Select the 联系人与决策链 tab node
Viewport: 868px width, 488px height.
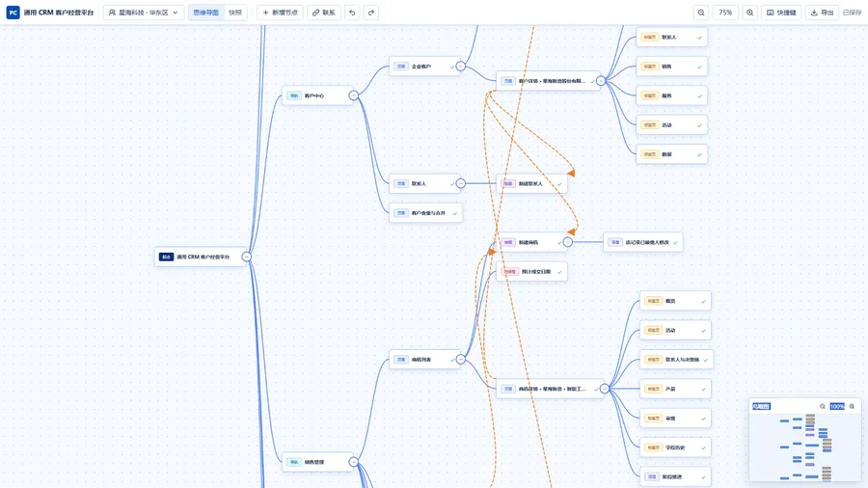click(676, 360)
